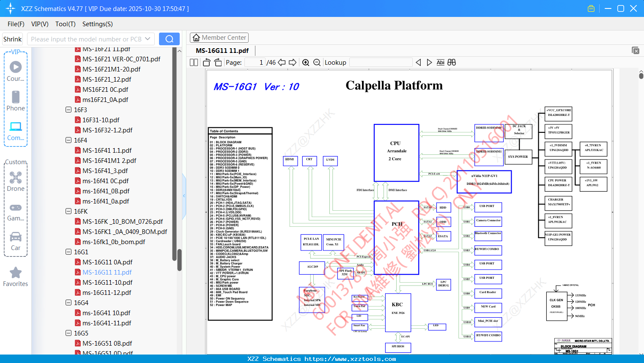Open MS-16F21M1-20.pdf

(112, 69)
